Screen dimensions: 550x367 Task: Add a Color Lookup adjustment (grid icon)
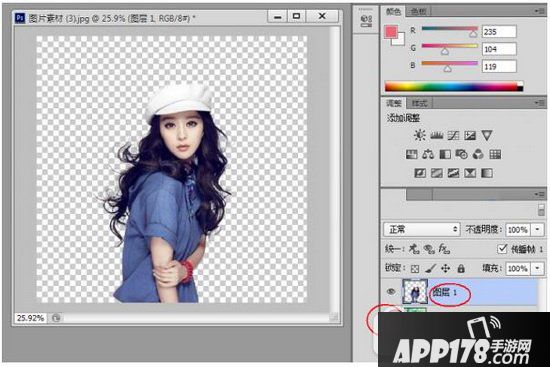pos(495,154)
